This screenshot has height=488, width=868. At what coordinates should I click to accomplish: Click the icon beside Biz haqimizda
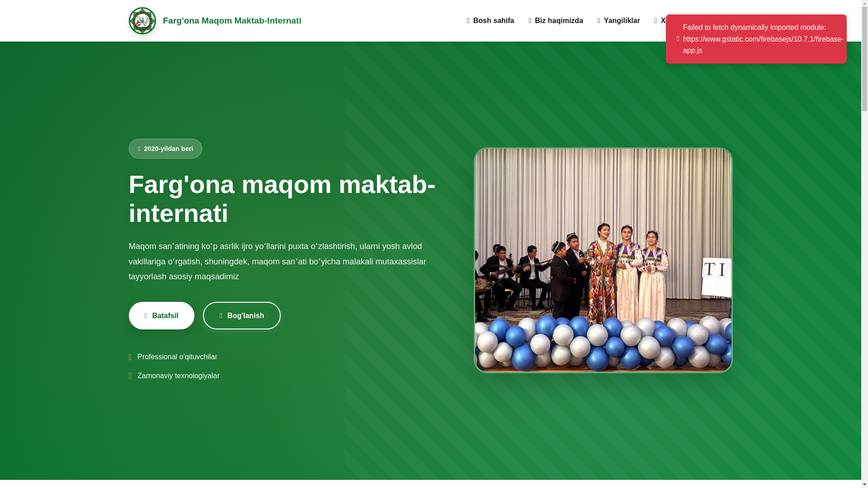(530, 21)
